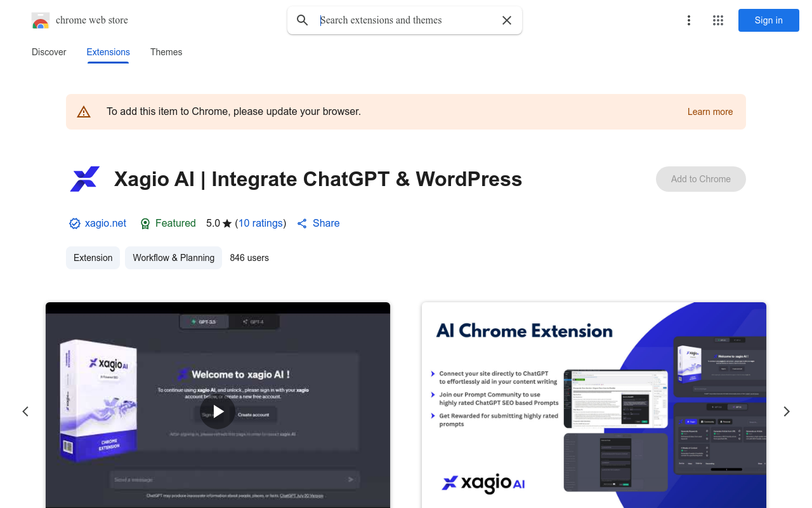Open the 10 ratings link
This screenshot has width=812, height=508.
click(x=261, y=224)
